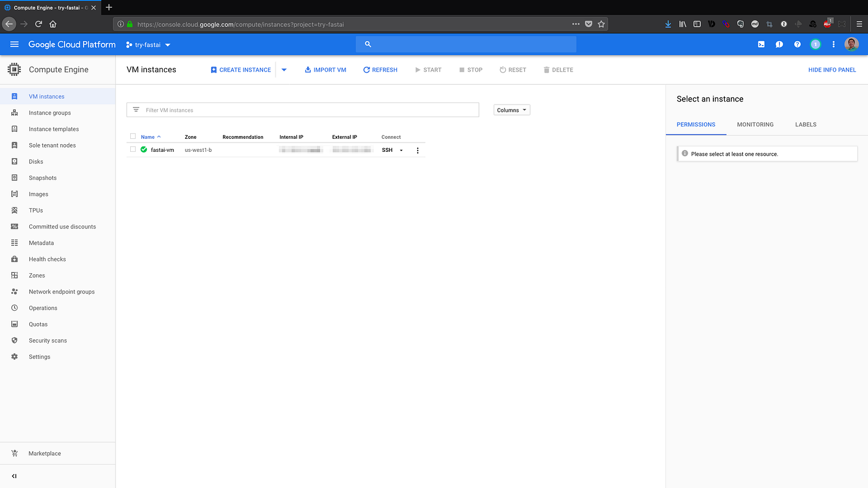Open the try-fastai project selector
Image resolution: width=868 pixels, height=488 pixels.
point(148,45)
